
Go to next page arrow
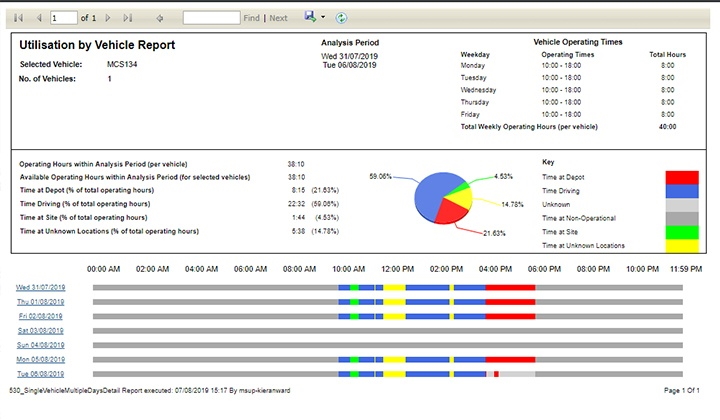click(108, 18)
